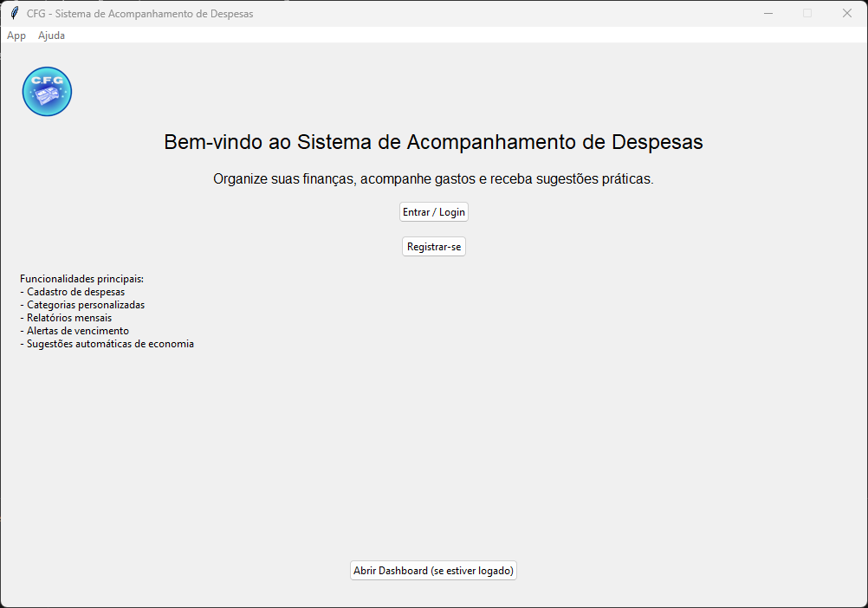
Task: Click the window title text in title bar
Action: [x=140, y=14]
